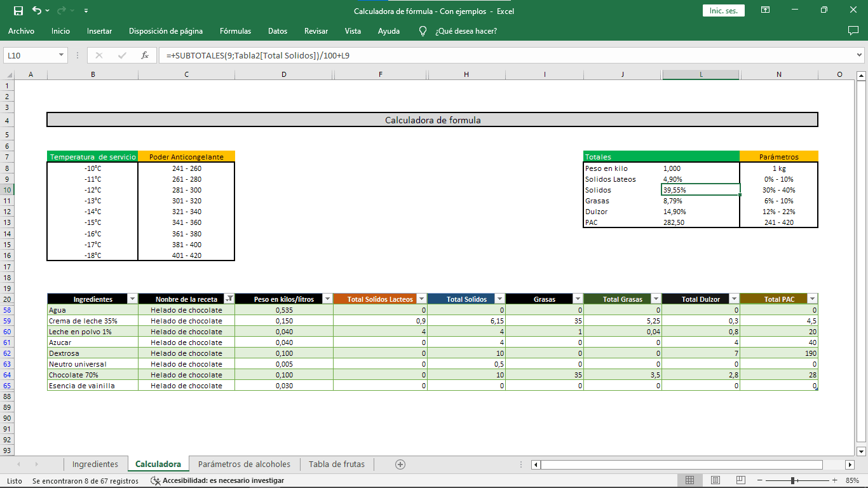Open the Comments speech bubble icon

853,30
